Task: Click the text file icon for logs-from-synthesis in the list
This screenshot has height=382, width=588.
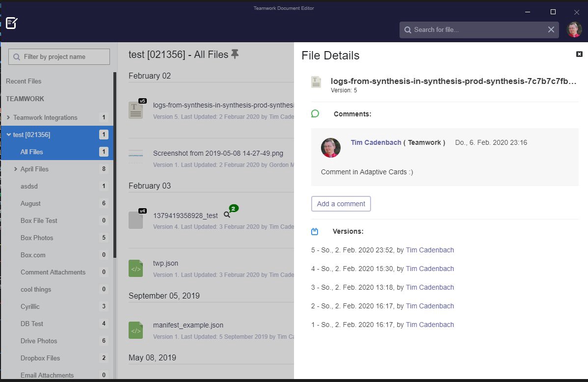Action: [136, 110]
